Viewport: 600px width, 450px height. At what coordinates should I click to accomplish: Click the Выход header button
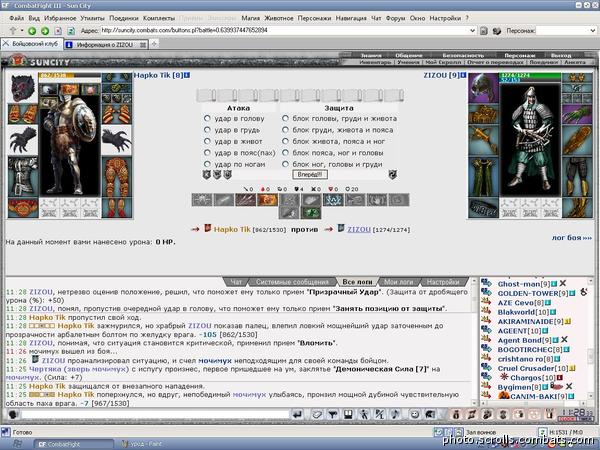[x=561, y=55]
